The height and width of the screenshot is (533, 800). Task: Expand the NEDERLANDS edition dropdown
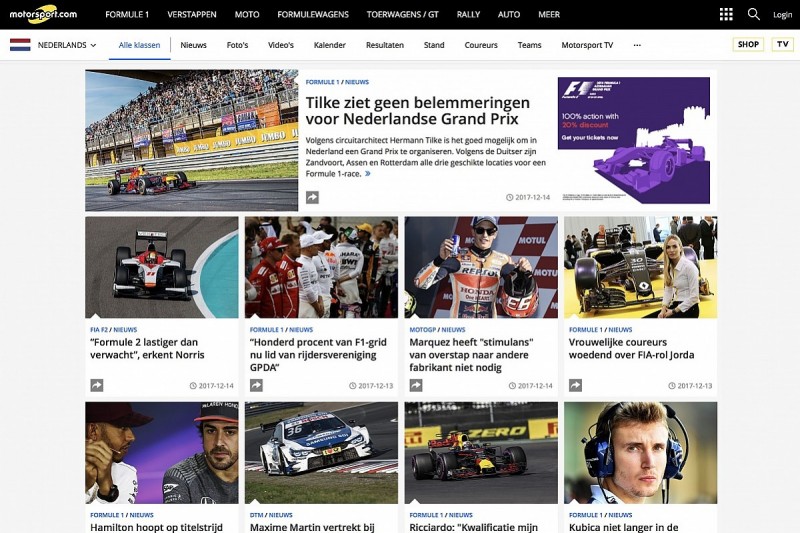[x=67, y=45]
